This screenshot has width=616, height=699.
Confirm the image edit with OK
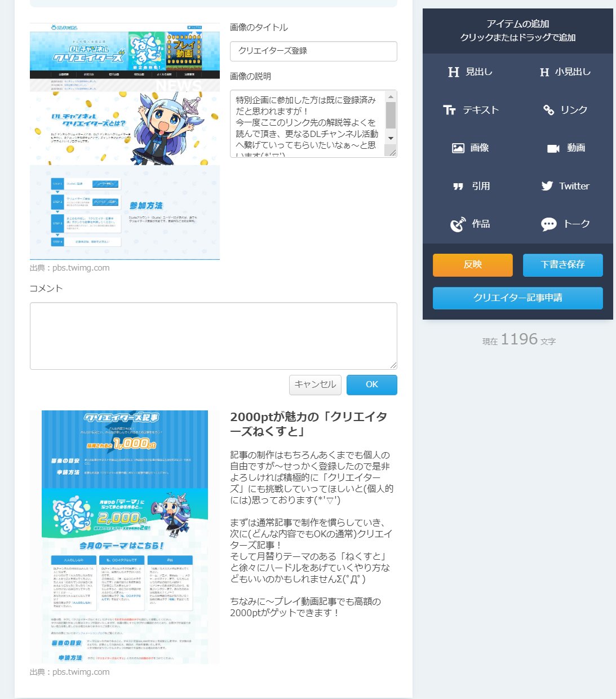[372, 384]
